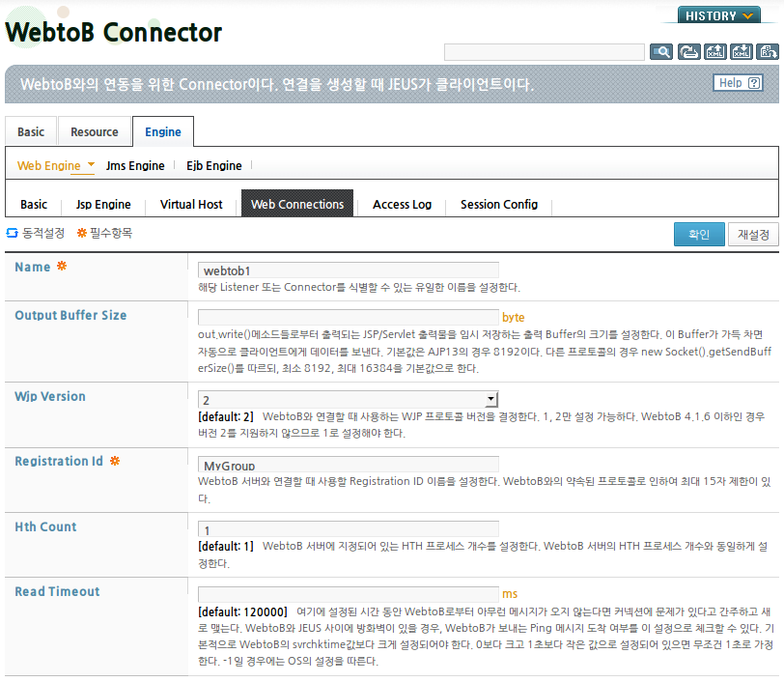
Task: Focus the top search input field
Action: 544,52
